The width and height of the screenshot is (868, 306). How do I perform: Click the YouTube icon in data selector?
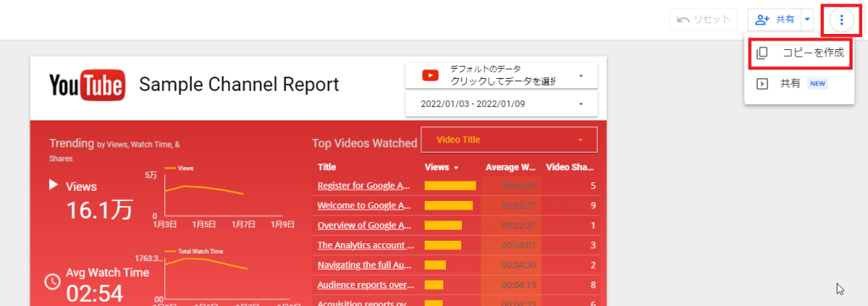(430, 75)
